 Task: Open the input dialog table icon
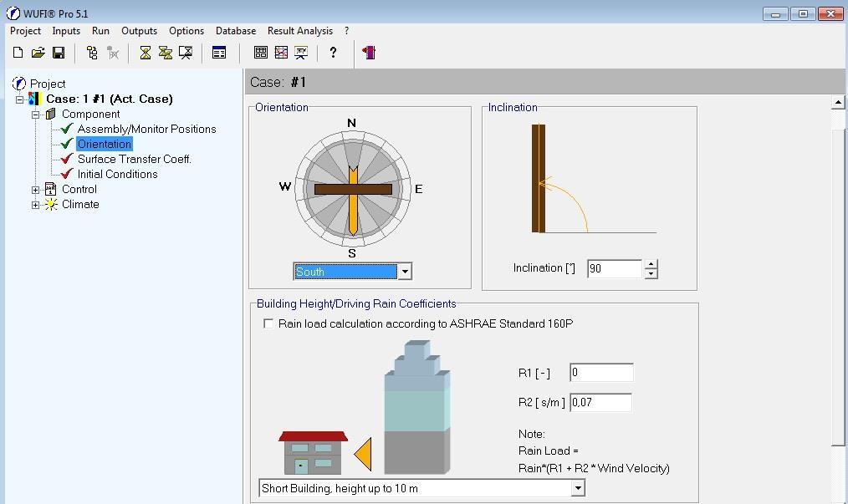(x=219, y=53)
